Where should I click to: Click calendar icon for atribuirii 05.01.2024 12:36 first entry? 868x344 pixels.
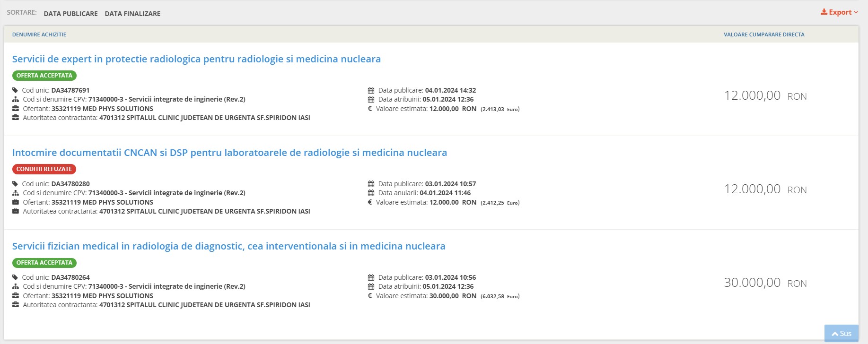pos(371,99)
